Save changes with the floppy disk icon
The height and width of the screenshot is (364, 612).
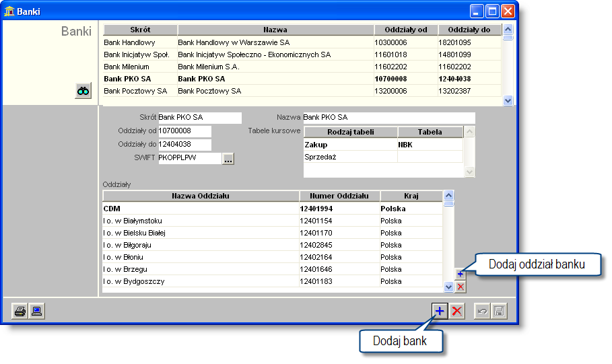pyautogui.click(x=499, y=312)
